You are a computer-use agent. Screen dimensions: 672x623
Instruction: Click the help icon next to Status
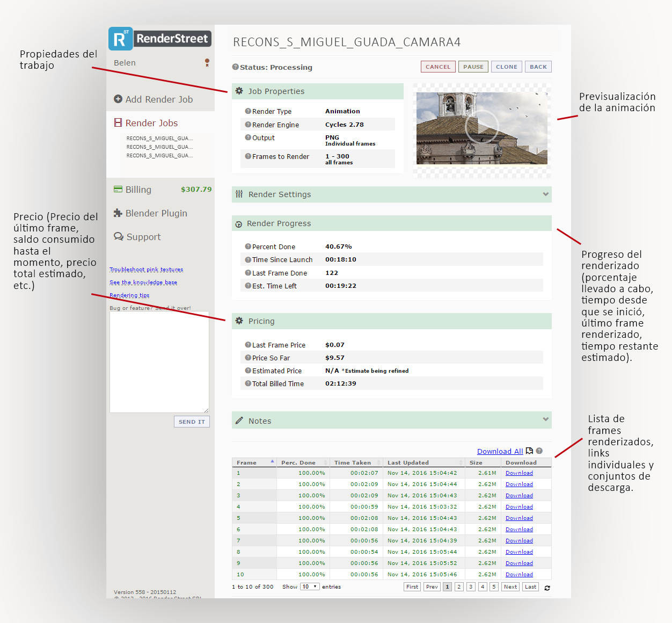point(235,67)
